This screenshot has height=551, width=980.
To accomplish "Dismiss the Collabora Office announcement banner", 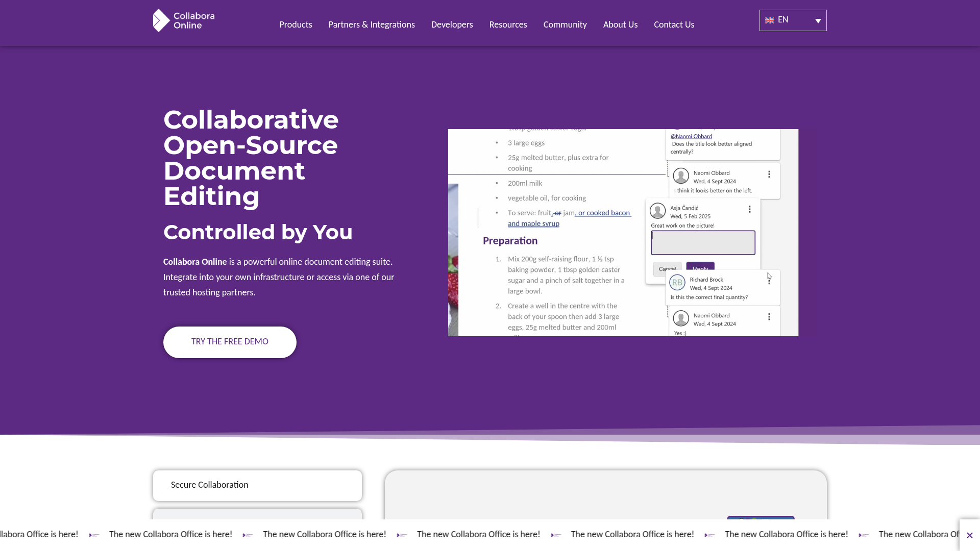I will tap(969, 535).
